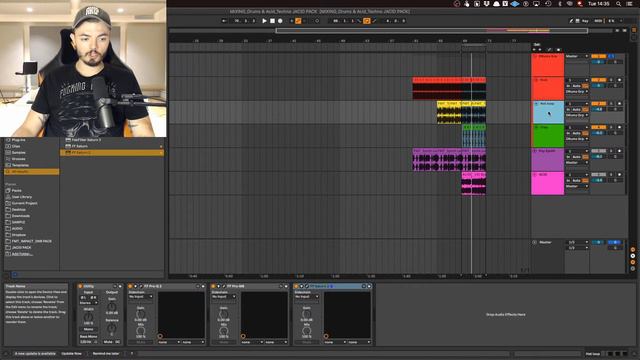The width and height of the screenshot is (640, 360).
Task: Click Utility Gain knob
Action: (112, 306)
